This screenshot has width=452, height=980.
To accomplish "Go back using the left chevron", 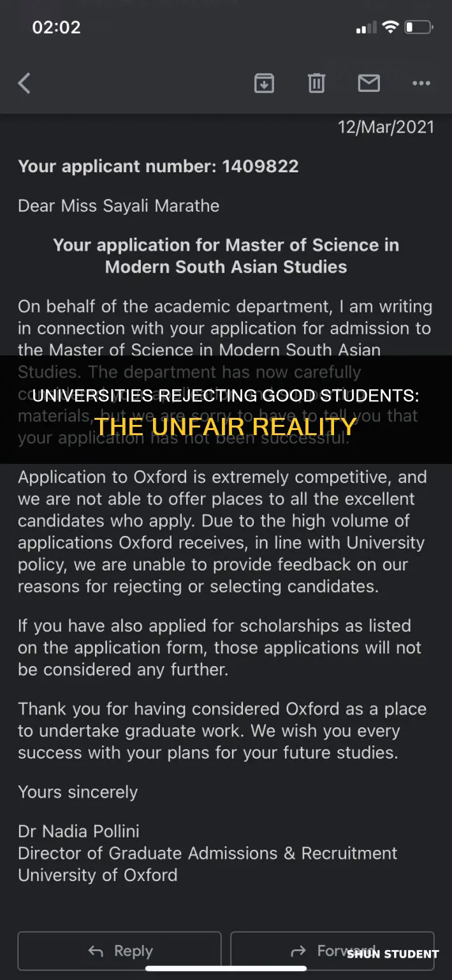I will [x=24, y=83].
